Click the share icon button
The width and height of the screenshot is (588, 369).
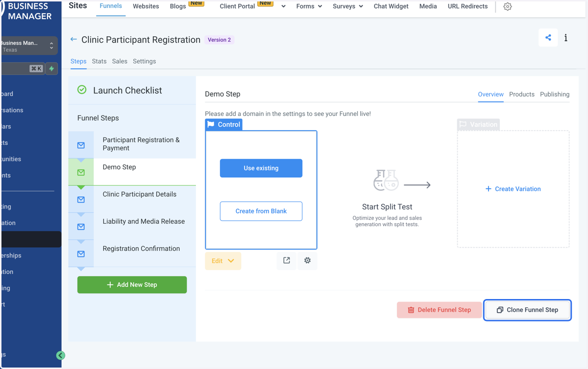(548, 38)
